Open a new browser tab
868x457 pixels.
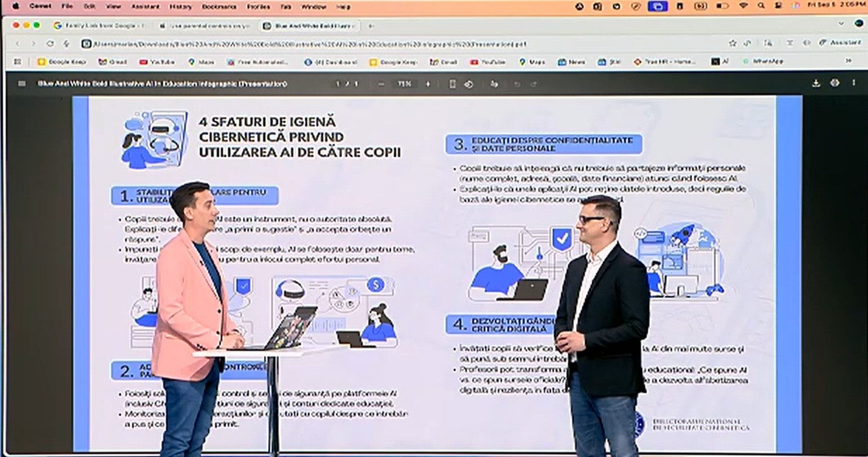[x=371, y=26]
